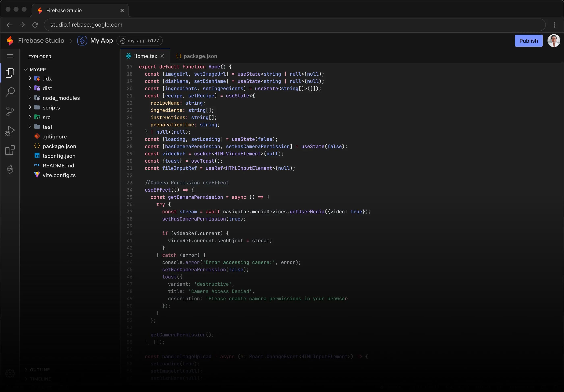Viewport: 564px width, 392px height.
Task: Open the settings gear at bottom left
Action: click(x=10, y=373)
